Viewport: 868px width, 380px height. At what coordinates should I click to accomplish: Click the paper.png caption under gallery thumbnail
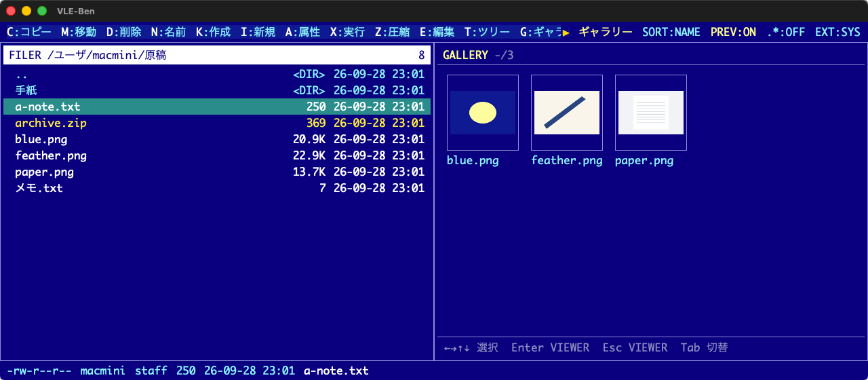click(644, 161)
